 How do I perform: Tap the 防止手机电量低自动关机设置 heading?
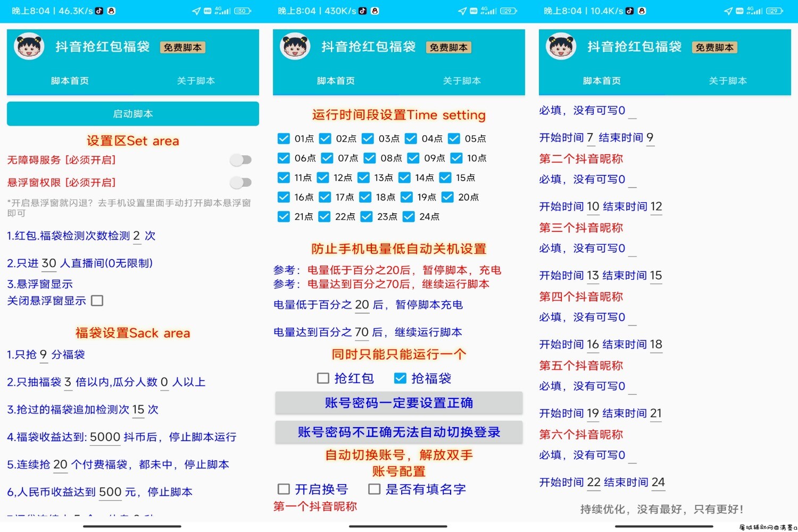pyautogui.click(x=399, y=249)
